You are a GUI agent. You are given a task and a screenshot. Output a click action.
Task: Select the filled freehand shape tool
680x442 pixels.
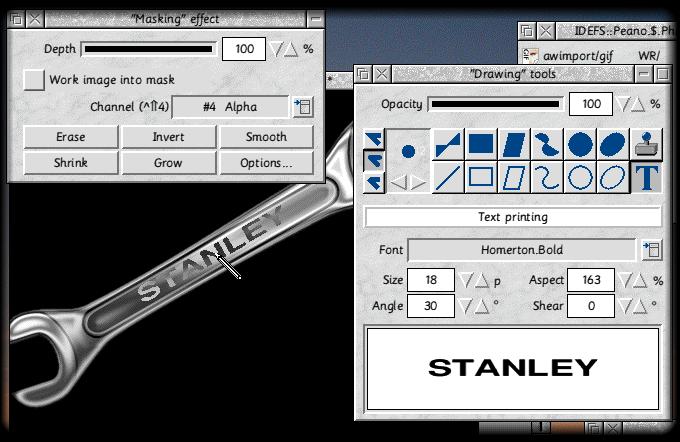pos(547,144)
